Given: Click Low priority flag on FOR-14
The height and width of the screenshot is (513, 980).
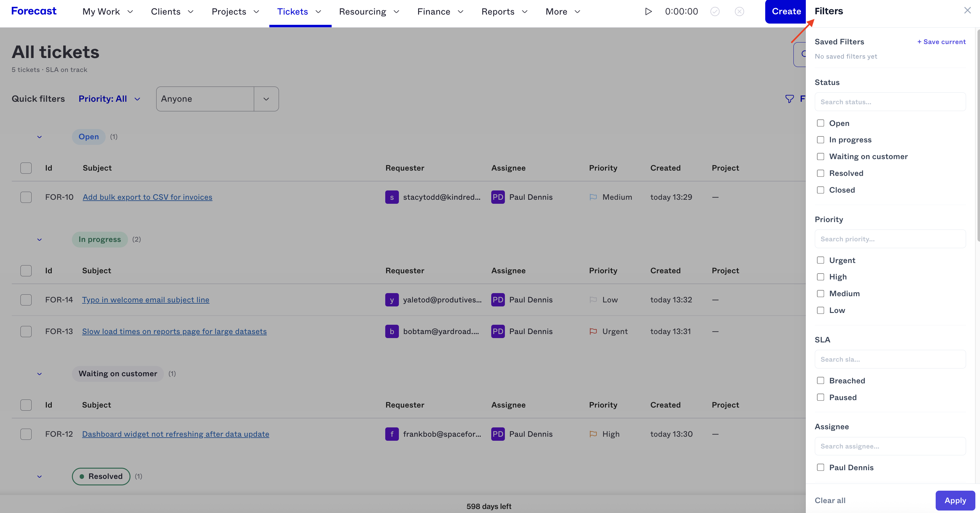Looking at the screenshot, I should pyautogui.click(x=593, y=300).
